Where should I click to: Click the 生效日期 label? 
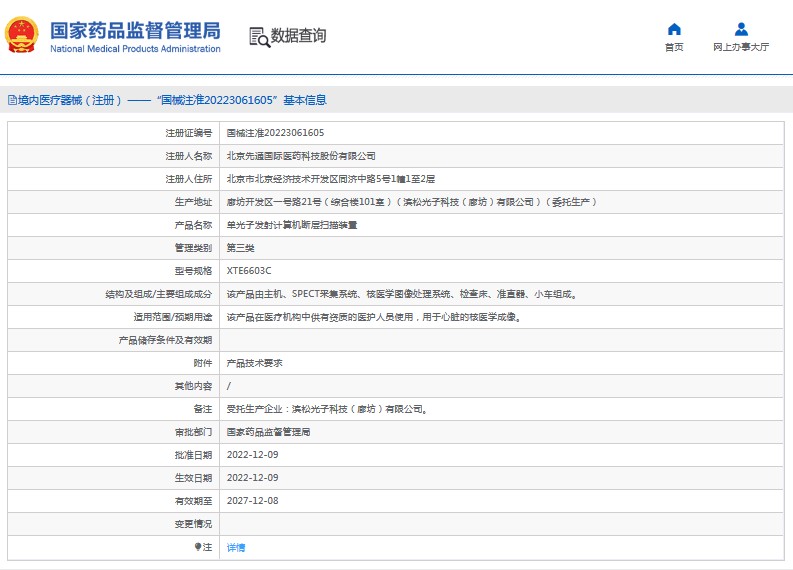click(193, 478)
